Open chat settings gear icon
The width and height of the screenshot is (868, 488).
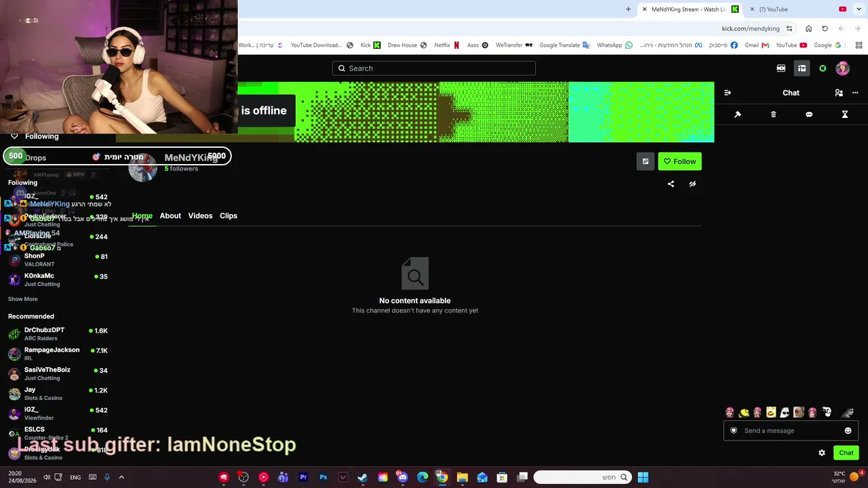pyautogui.click(x=822, y=453)
